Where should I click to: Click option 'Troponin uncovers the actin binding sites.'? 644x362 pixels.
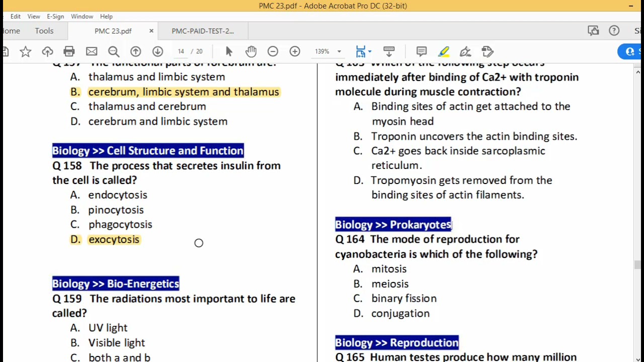474,136
